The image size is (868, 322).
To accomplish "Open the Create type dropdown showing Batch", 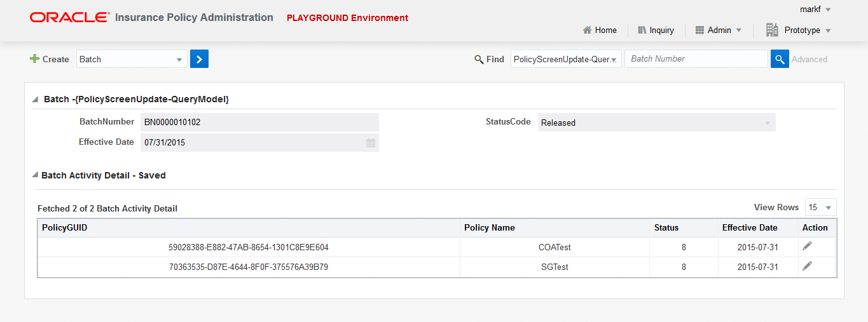I will point(132,59).
